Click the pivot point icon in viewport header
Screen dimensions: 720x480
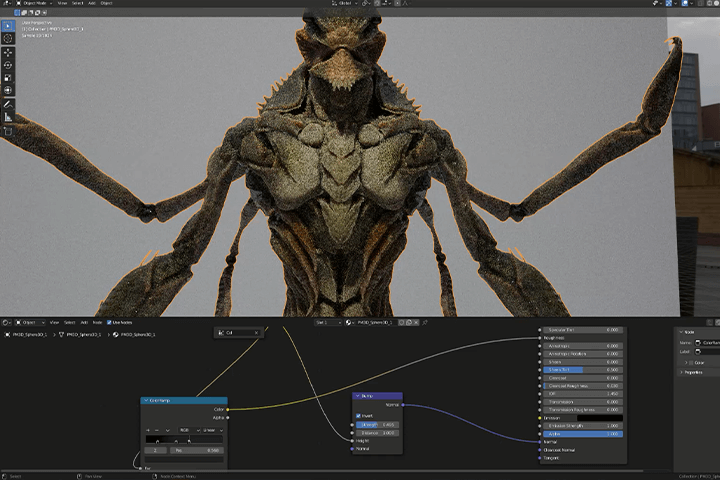click(366, 3)
